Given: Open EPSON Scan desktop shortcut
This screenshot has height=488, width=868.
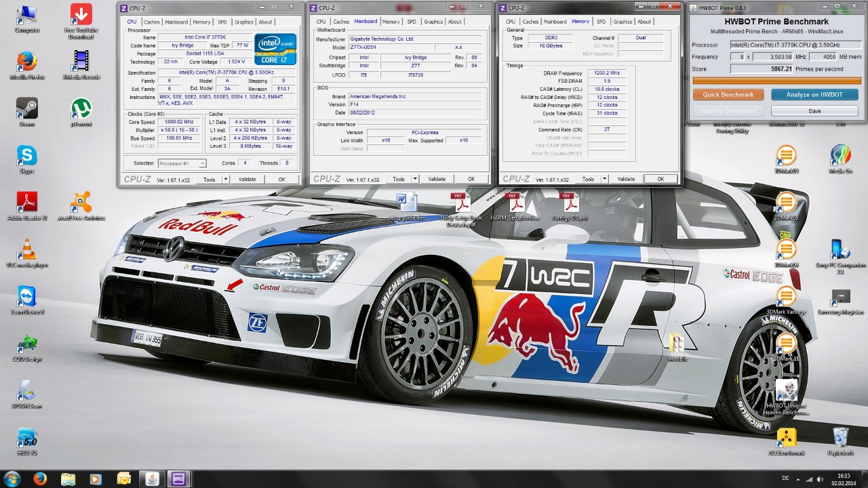Looking at the screenshot, I should point(27,393).
